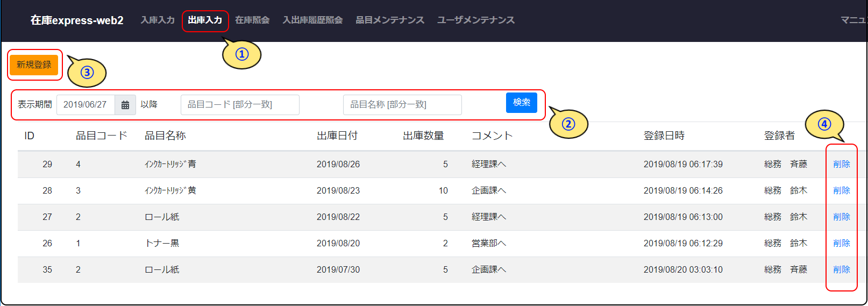
Task: Click 削除 on ID 35 row
Action: point(841,269)
